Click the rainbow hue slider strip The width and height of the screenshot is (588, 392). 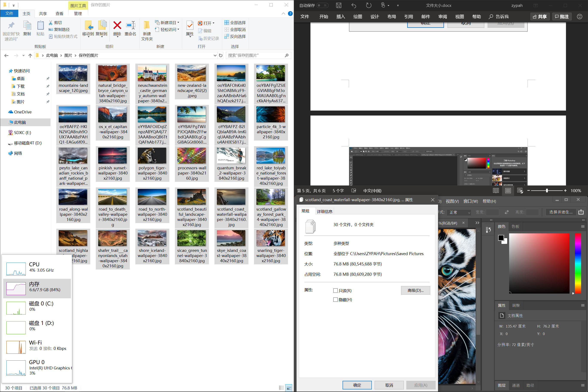coord(578,263)
